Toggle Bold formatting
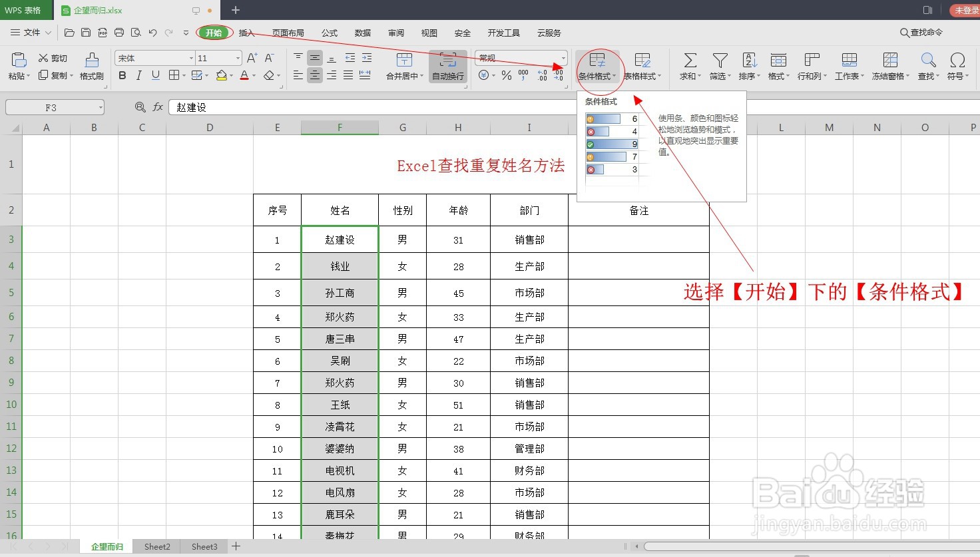Image resolution: width=980 pixels, height=557 pixels. coord(122,76)
